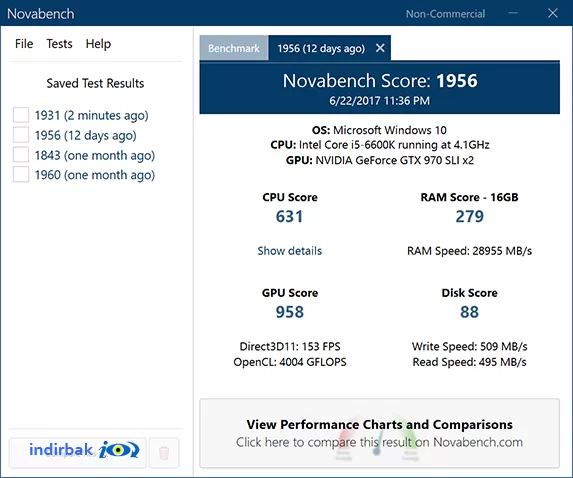Screen dimensions: 573x478
Task: Close the Novabench window
Action: [x=553, y=13]
